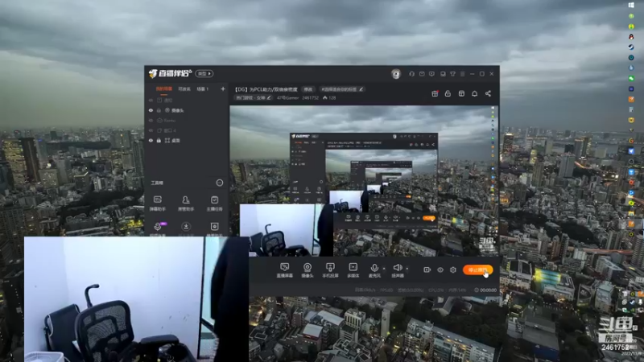Open the feedback chat icon in title bar
Image resolution: width=644 pixels, height=362 pixels.
click(x=431, y=74)
